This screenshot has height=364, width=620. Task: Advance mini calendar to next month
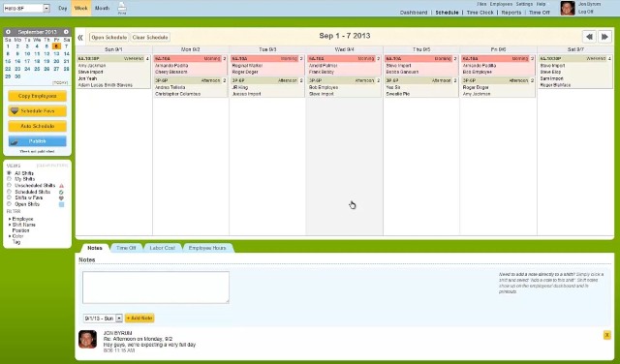66,32
